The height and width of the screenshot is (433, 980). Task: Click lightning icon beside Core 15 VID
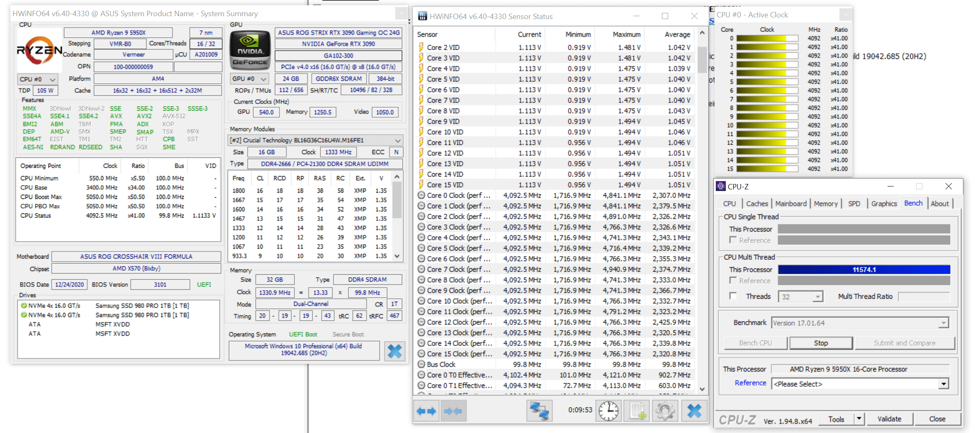coord(421,185)
